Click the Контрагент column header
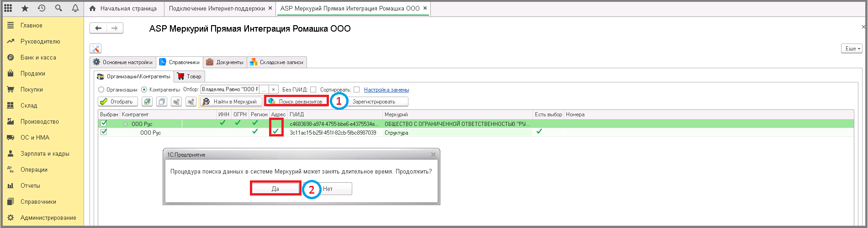 click(168, 114)
